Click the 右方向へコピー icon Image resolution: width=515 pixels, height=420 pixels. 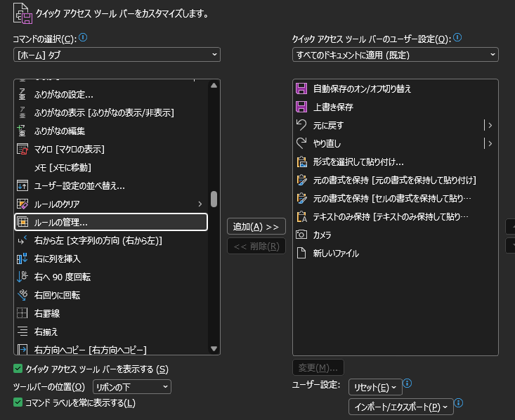click(22, 349)
